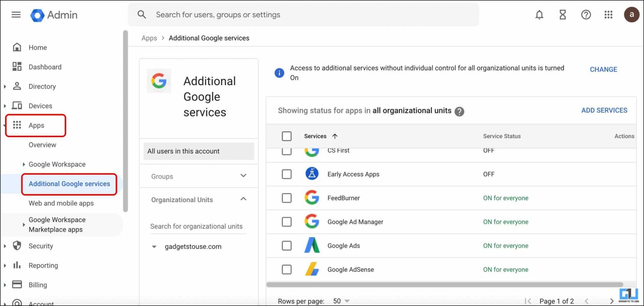Click the Early Access Apps flask icon
The image size is (644, 306).
pyautogui.click(x=312, y=174)
